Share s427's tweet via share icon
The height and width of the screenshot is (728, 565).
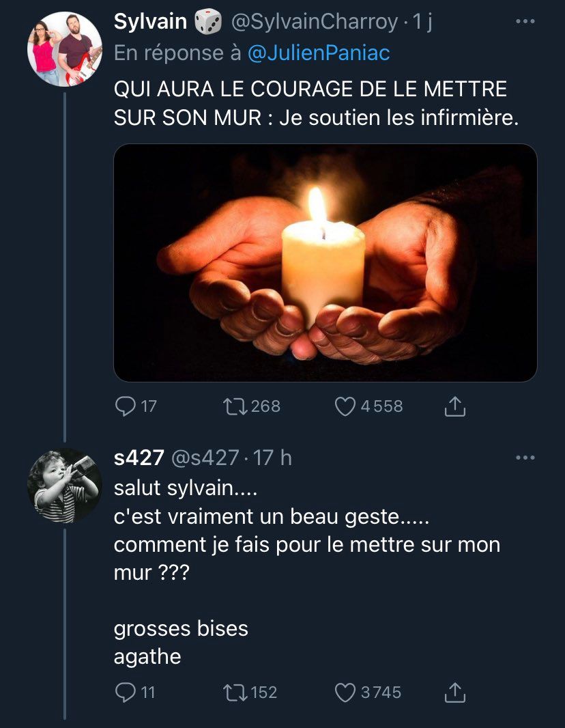(454, 692)
